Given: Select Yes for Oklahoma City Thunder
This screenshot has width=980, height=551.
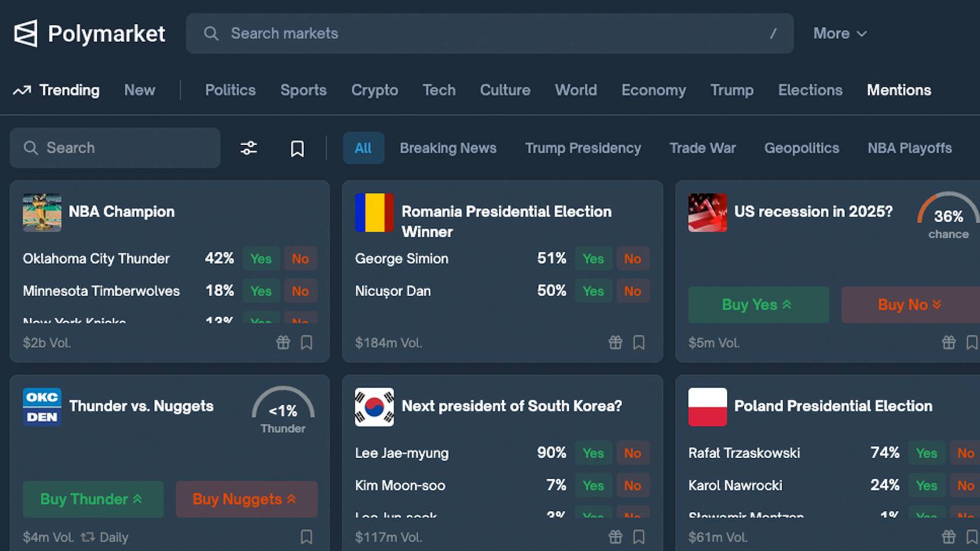Looking at the screenshot, I should (261, 259).
